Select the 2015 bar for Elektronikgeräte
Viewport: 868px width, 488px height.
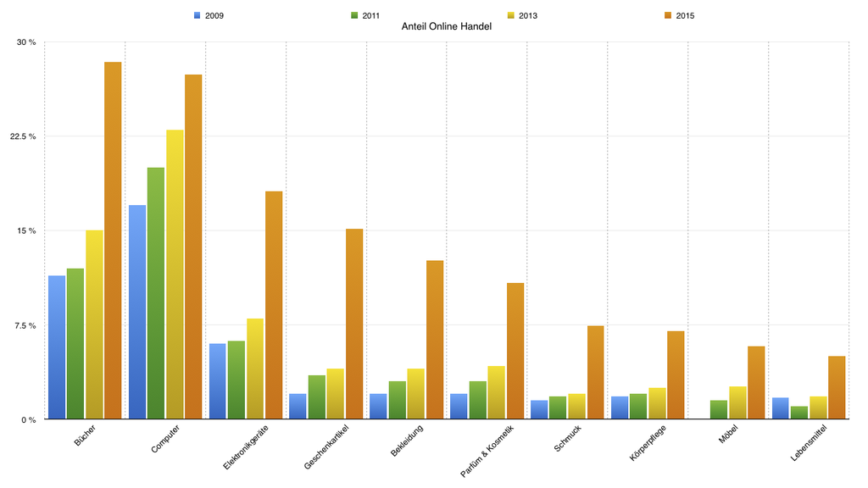274,304
